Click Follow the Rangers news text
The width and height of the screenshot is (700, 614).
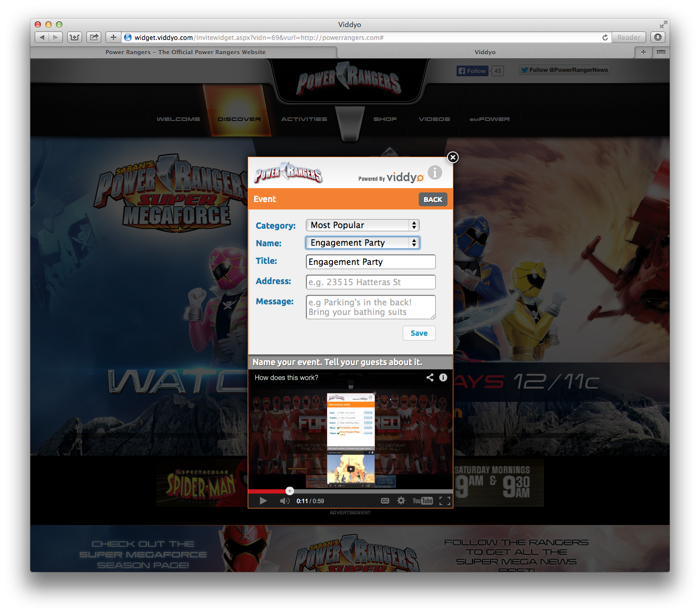click(x=516, y=556)
